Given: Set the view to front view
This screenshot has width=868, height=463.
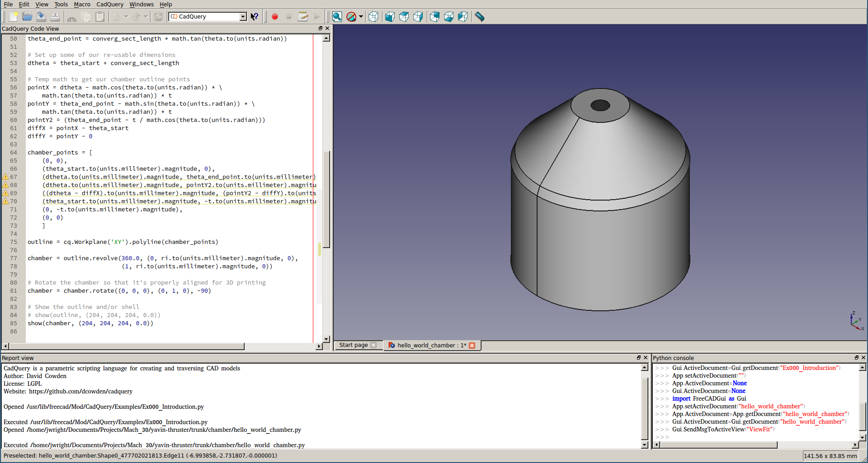Looking at the screenshot, I should (x=390, y=17).
